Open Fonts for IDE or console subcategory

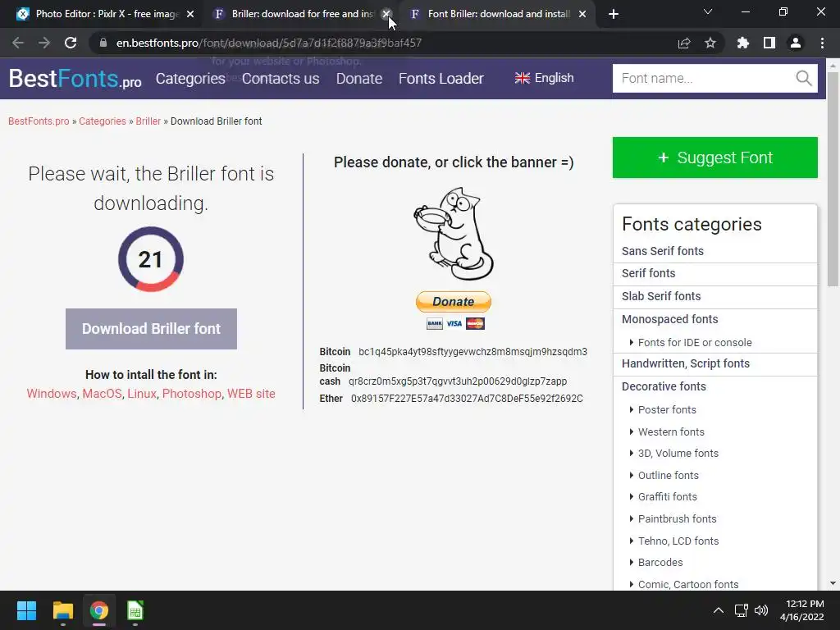click(x=695, y=342)
